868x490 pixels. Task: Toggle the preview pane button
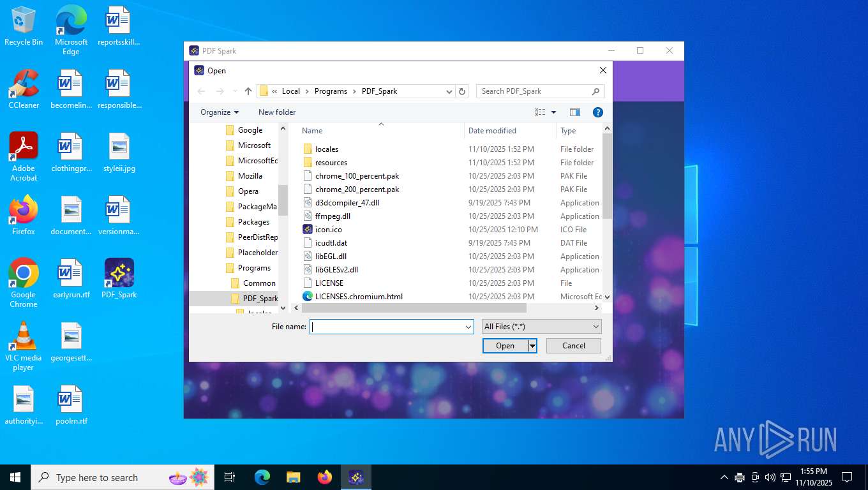pyautogui.click(x=575, y=112)
